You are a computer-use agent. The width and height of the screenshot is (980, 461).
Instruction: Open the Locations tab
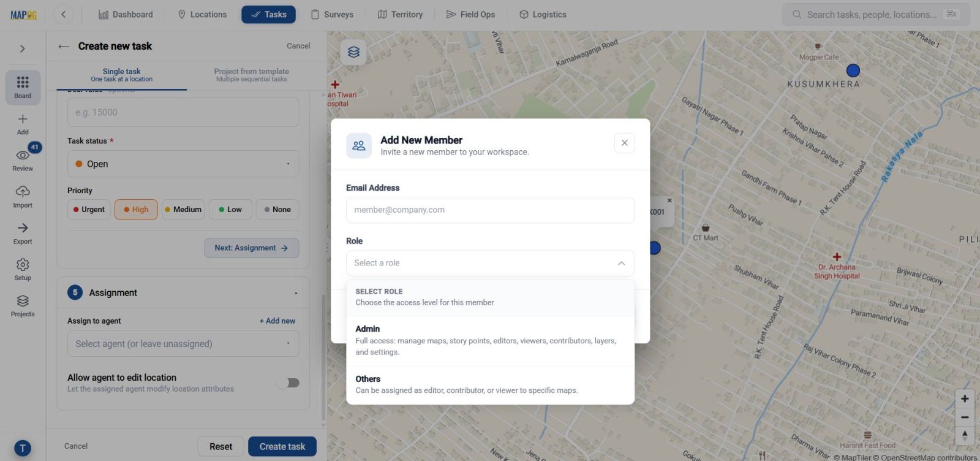202,14
